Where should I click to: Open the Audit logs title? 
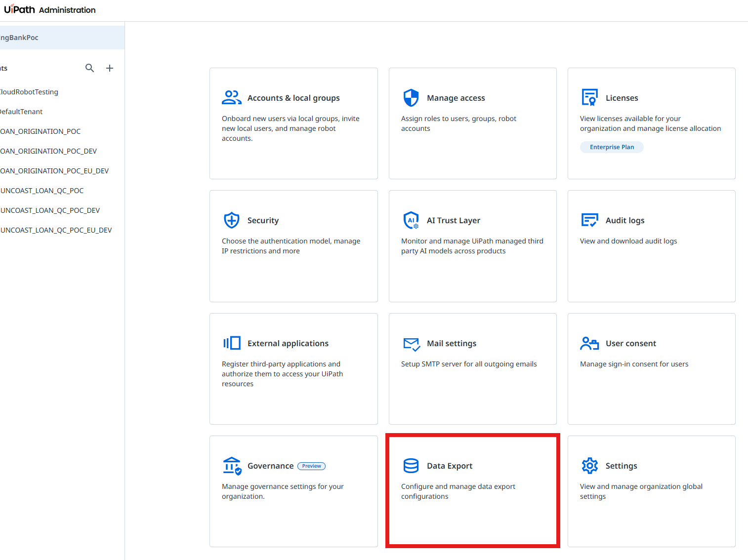tap(625, 220)
